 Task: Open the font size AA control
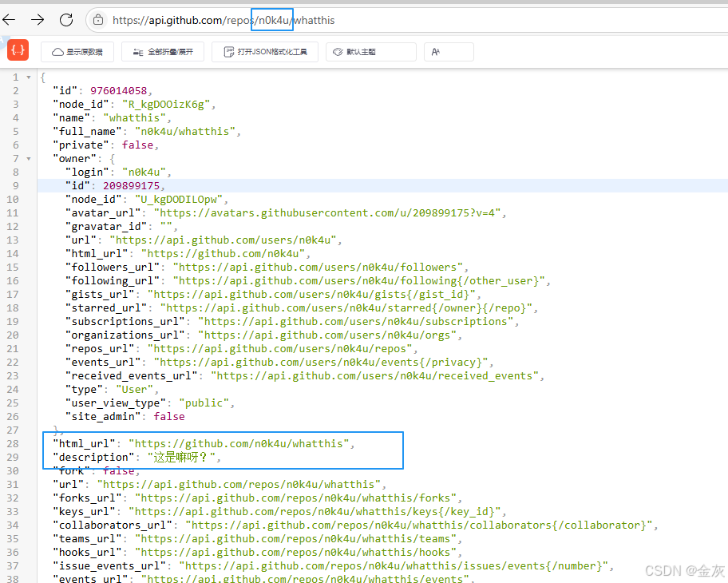pos(449,52)
